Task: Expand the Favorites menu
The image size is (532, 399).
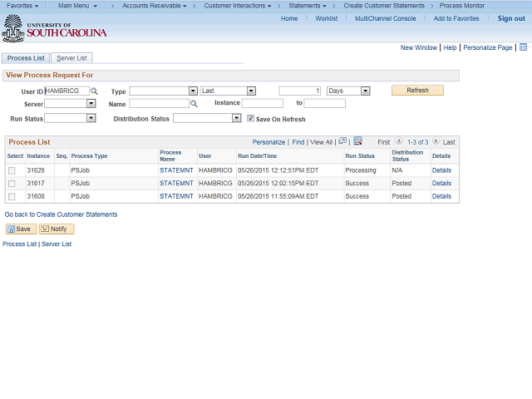Action: pyautogui.click(x=22, y=6)
